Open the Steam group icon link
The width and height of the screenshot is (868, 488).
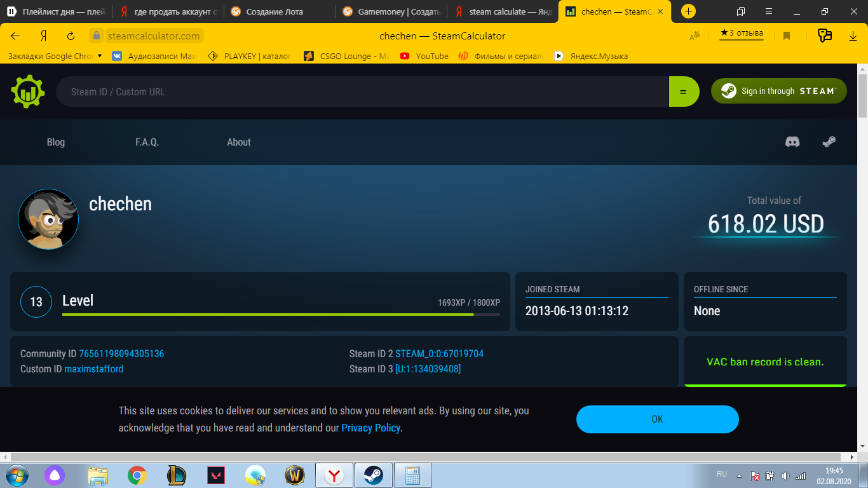coord(829,142)
